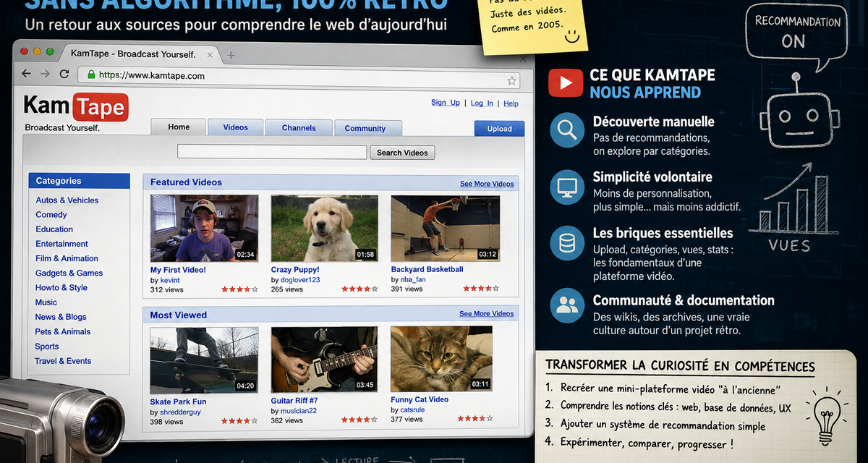Open a new browser tab with plus

(x=231, y=55)
